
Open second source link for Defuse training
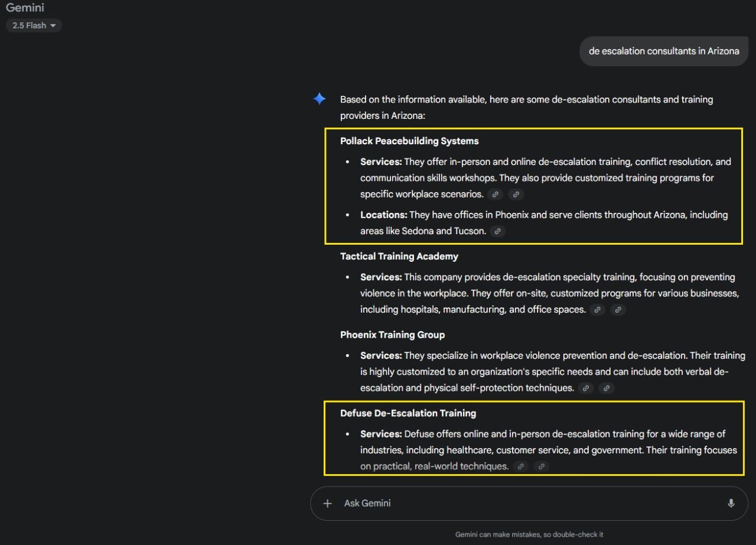tap(540, 466)
